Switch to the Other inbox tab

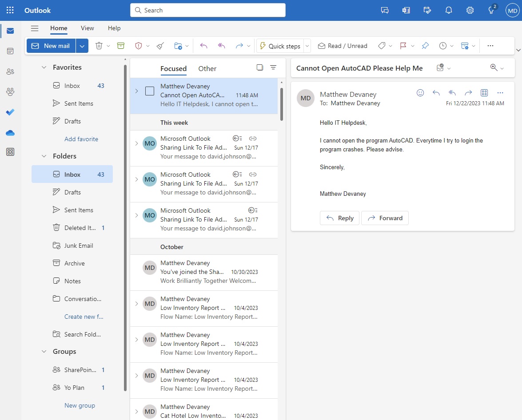pos(207,68)
